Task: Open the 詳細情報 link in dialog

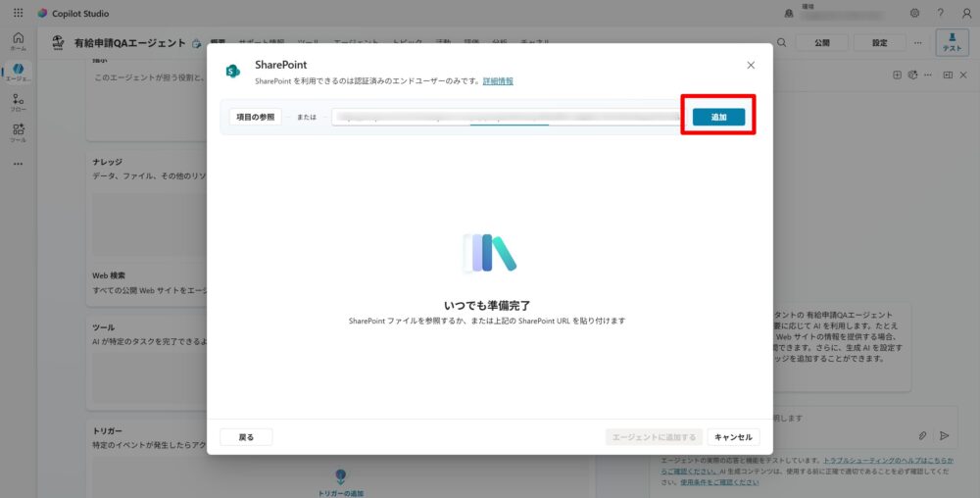Action: pyautogui.click(x=498, y=81)
